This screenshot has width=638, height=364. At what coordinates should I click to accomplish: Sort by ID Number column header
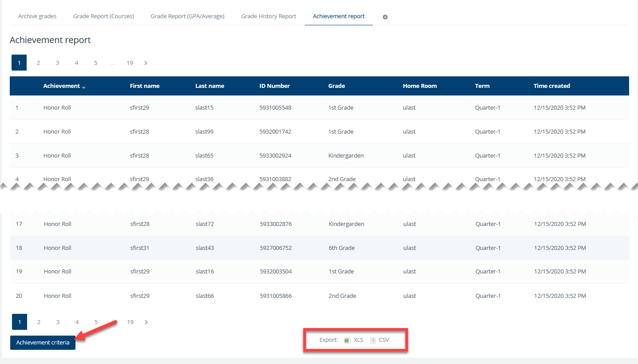point(274,86)
